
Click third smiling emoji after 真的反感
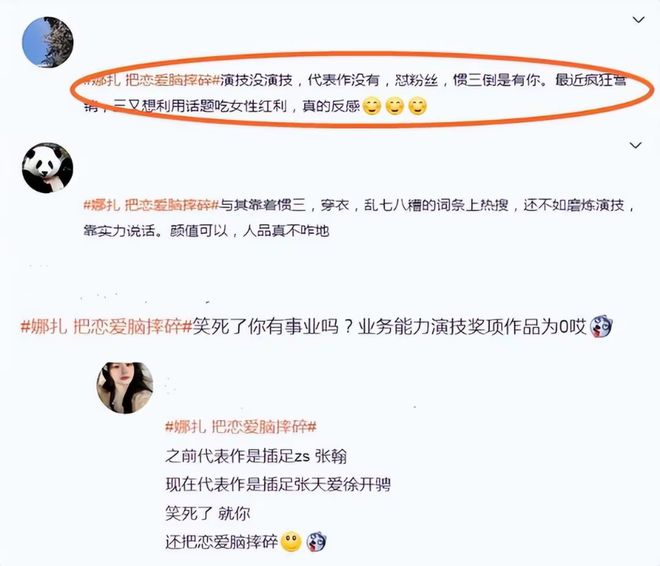pyautogui.click(x=418, y=106)
